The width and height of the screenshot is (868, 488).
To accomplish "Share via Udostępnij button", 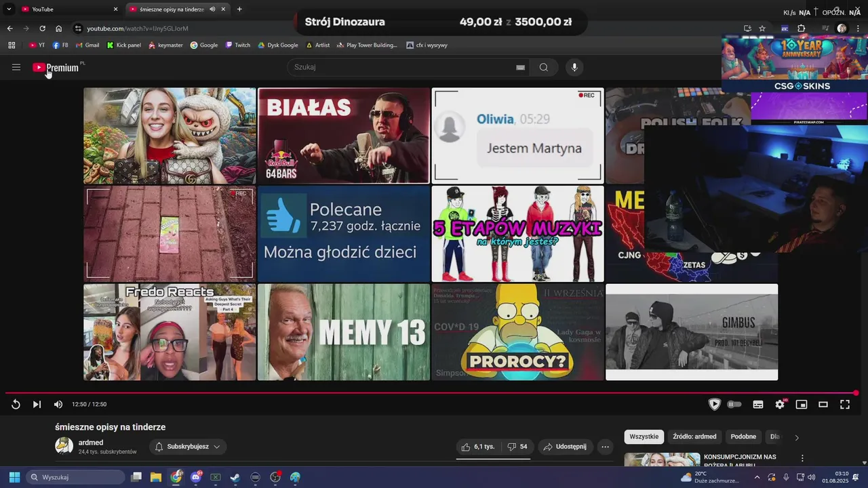I will (x=566, y=447).
